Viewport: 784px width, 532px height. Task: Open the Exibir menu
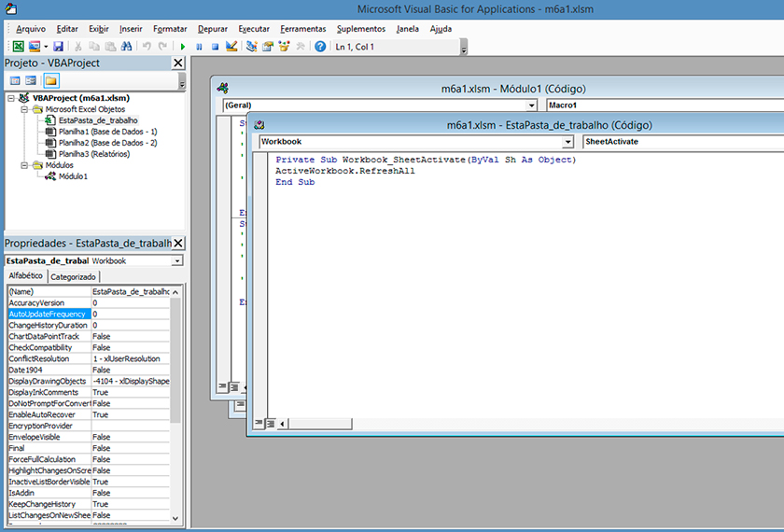point(99,29)
